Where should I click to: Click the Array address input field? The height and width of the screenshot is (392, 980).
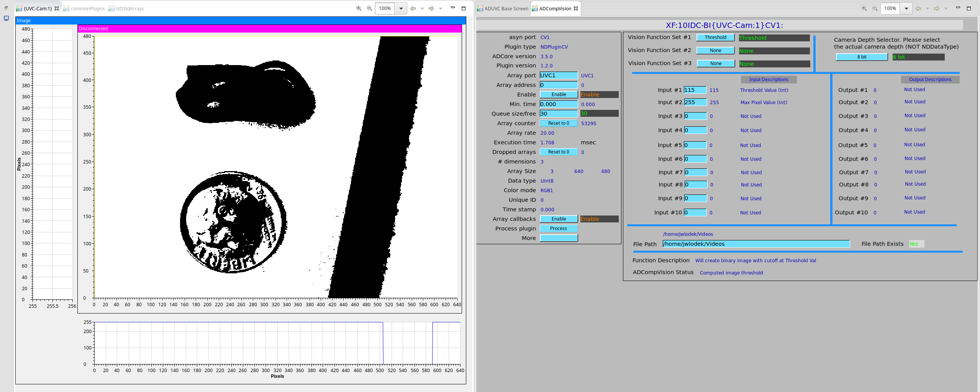[x=559, y=85]
